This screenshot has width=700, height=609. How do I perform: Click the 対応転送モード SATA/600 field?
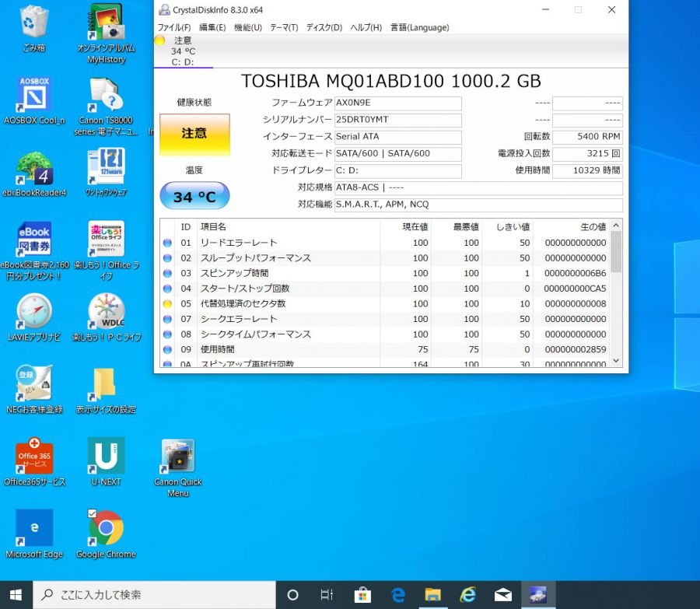(397, 153)
